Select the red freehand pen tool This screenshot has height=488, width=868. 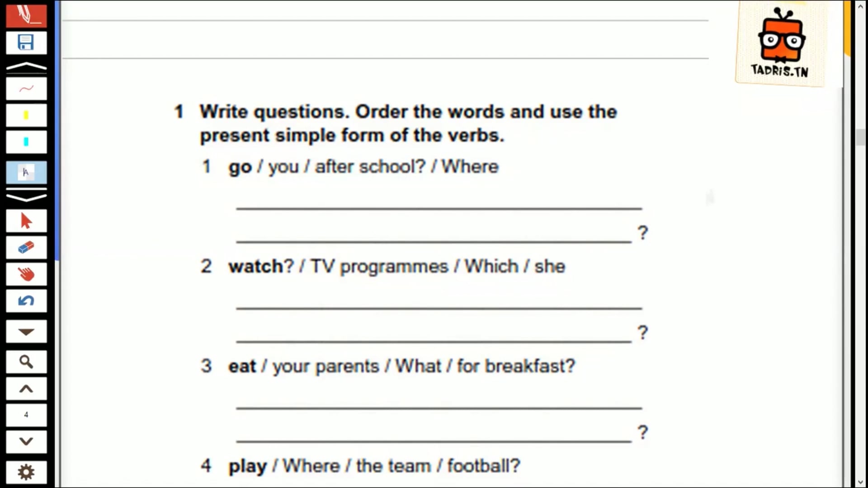[x=26, y=89]
